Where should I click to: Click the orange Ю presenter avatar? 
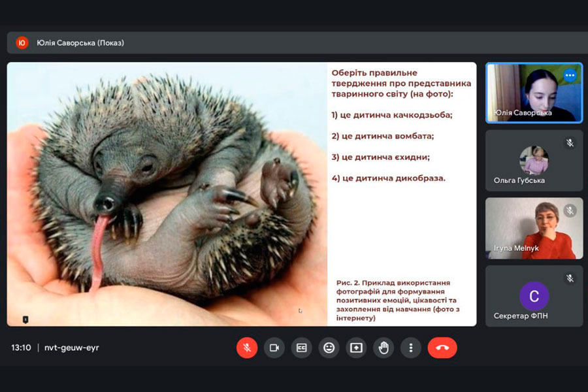tap(22, 43)
